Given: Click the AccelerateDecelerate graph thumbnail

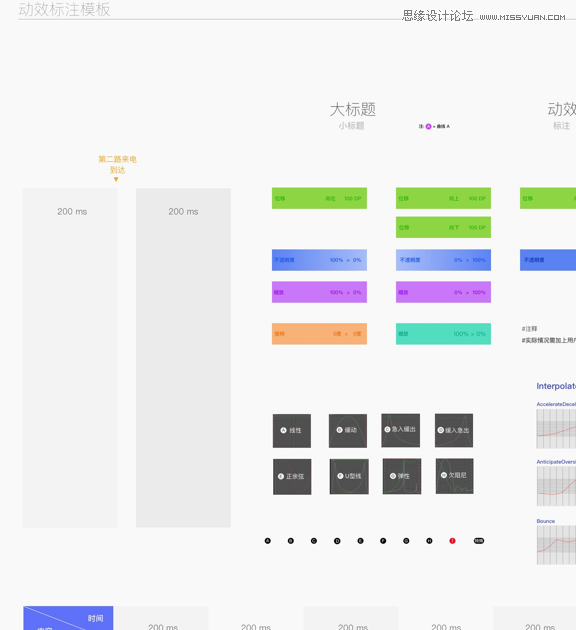Looking at the screenshot, I should pos(556,429).
